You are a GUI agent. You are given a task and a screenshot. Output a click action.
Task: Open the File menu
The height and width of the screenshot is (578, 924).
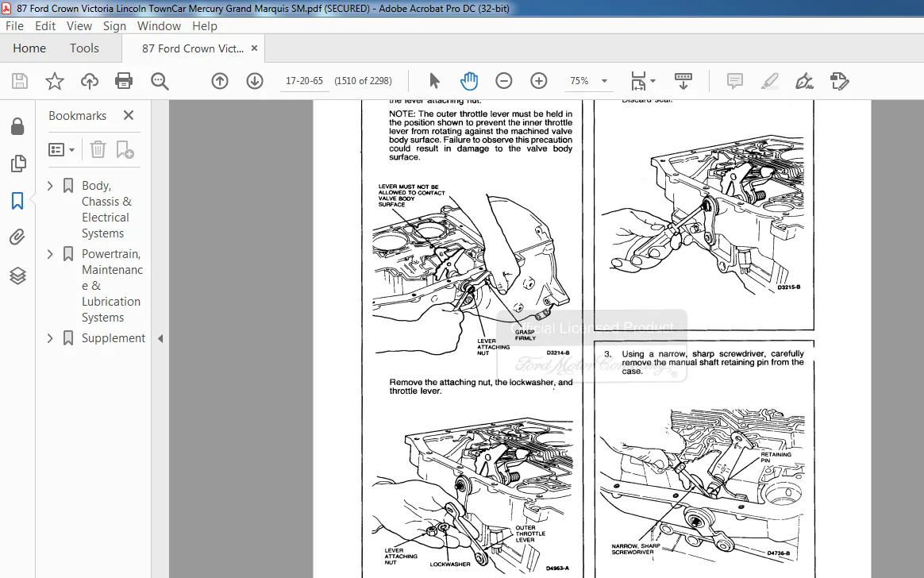click(15, 26)
